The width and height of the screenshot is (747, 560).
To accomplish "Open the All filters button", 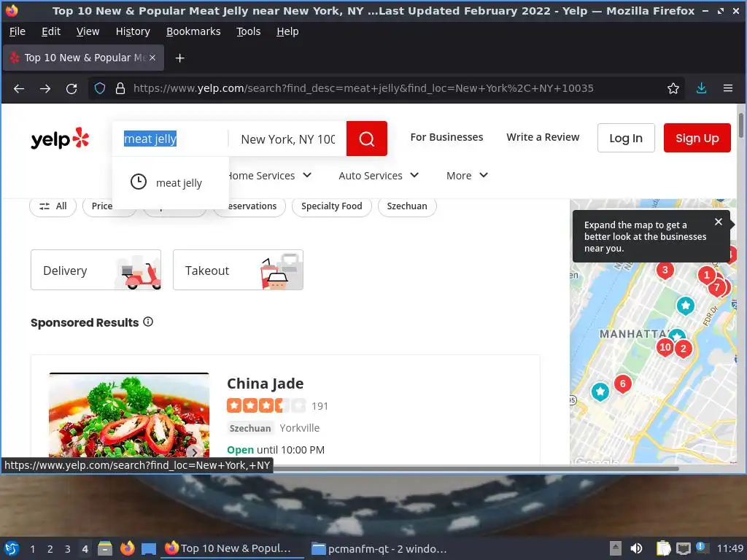I will click(53, 206).
